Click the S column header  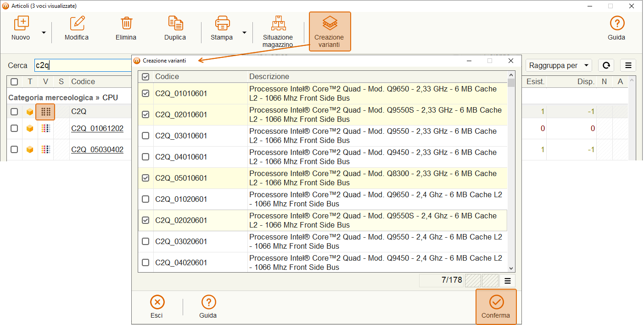61,82
